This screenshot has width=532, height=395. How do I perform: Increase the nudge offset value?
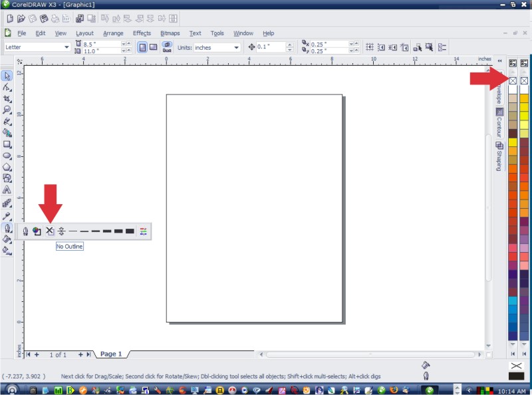click(290, 45)
